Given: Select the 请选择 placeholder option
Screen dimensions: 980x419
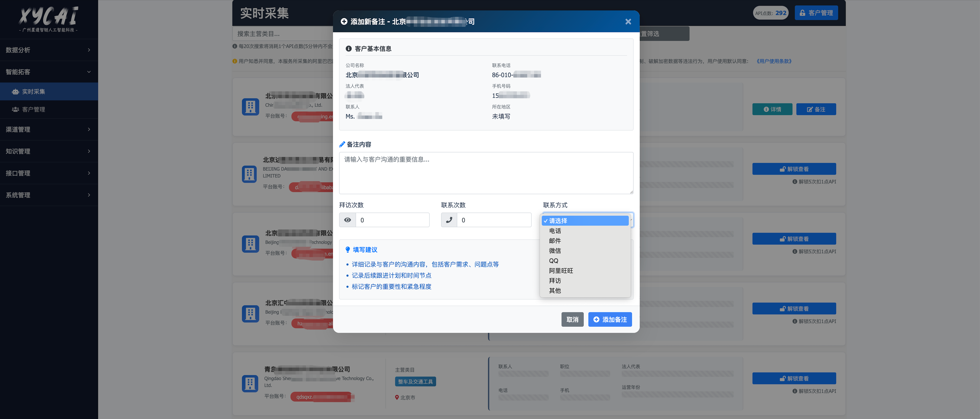Looking at the screenshot, I should pyautogui.click(x=585, y=221).
